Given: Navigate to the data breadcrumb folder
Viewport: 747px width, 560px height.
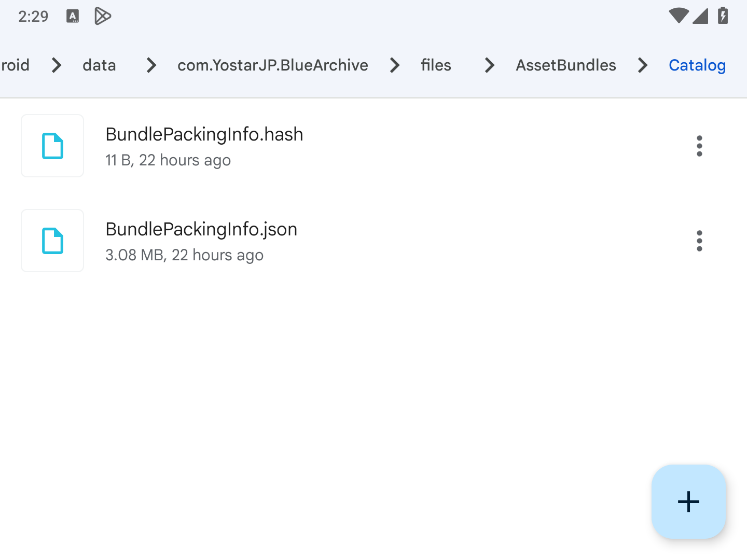Looking at the screenshot, I should tap(99, 65).
